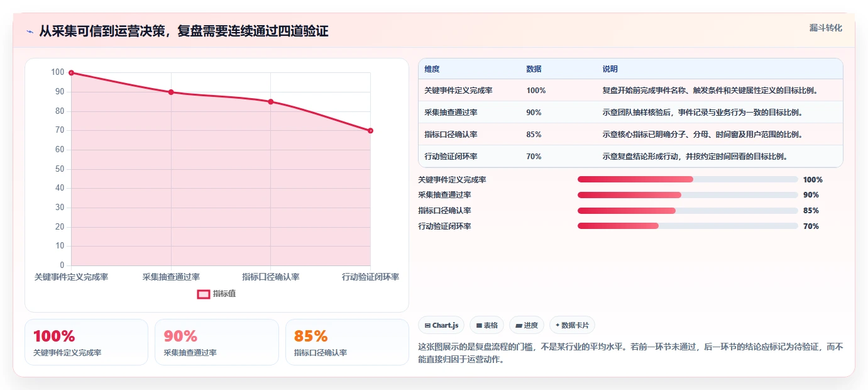Click the 行动验证闭环率 label beside its progress bar
The width and height of the screenshot is (868, 390).
(x=444, y=226)
